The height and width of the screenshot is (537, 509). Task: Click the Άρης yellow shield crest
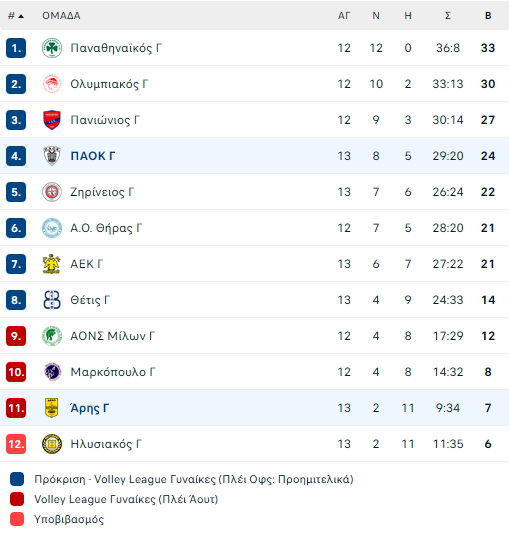52,408
